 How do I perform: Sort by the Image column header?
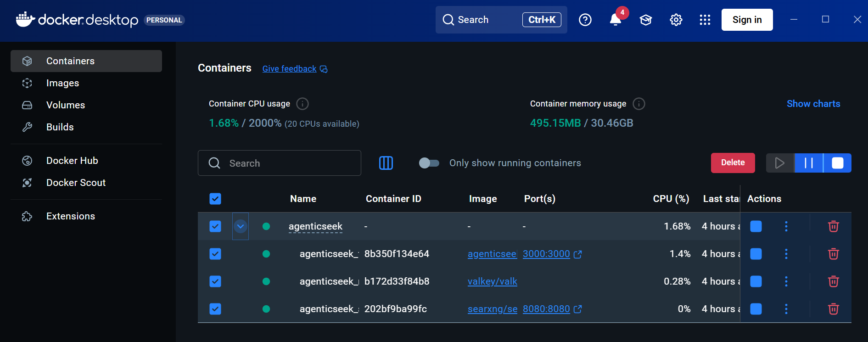(x=483, y=199)
